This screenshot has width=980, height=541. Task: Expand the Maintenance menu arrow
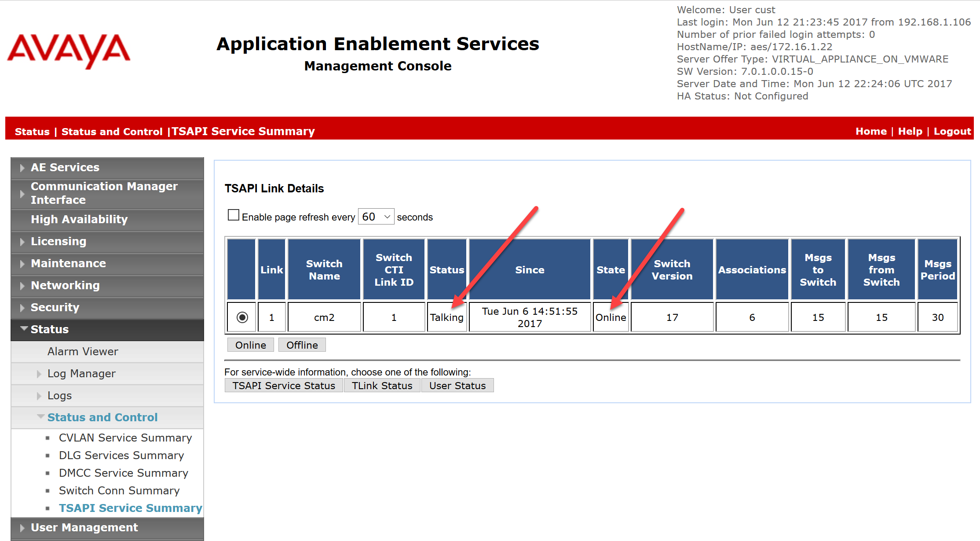click(22, 264)
